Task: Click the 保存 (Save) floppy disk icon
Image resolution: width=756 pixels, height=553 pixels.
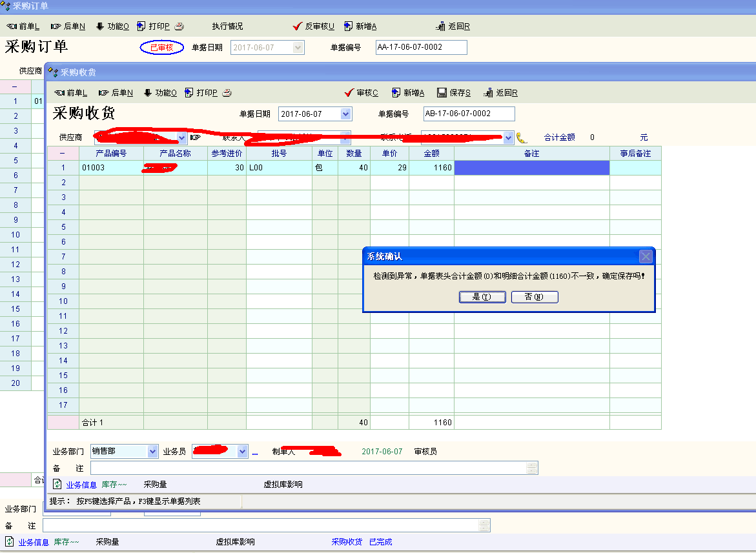Action: pos(442,92)
